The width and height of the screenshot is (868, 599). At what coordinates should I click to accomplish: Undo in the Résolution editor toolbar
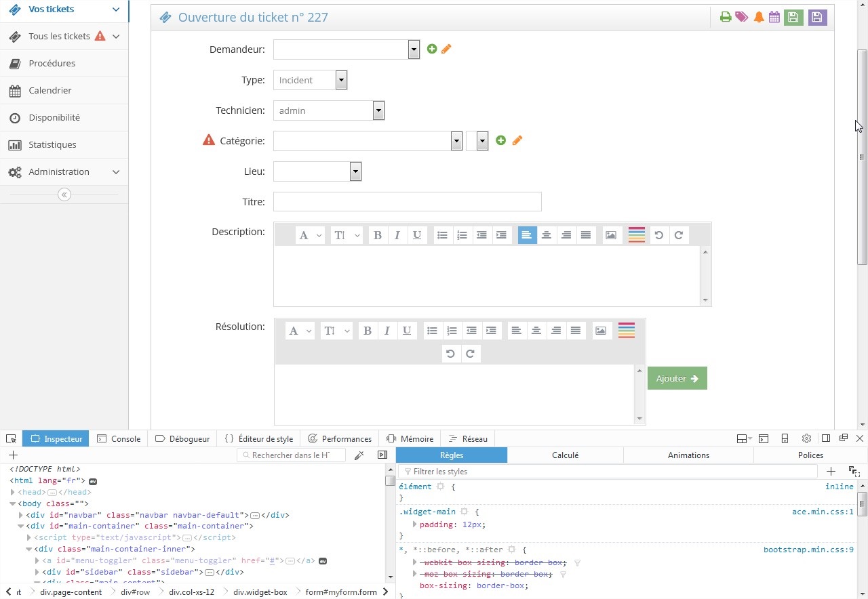click(450, 354)
